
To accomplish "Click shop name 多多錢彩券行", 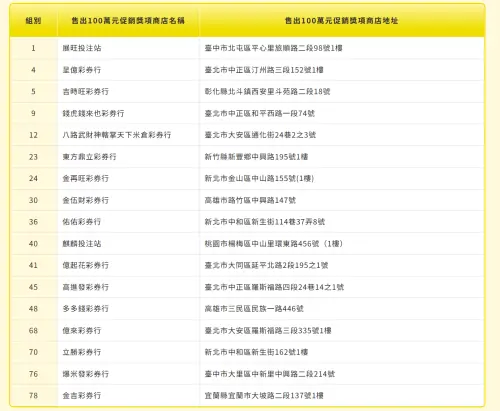I will point(86,309).
